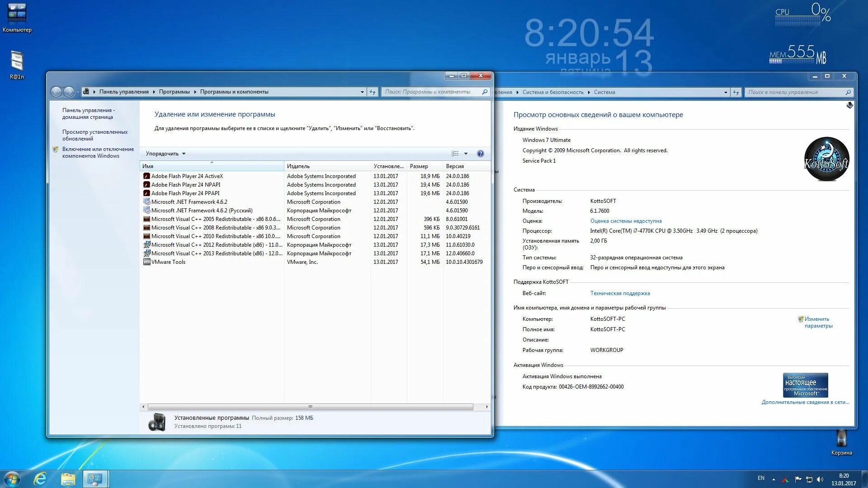The width and height of the screenshot is (868, 488).
Task: Select the VMware Tools program entry
Action: pyautogui.click(x=168, y=262)
